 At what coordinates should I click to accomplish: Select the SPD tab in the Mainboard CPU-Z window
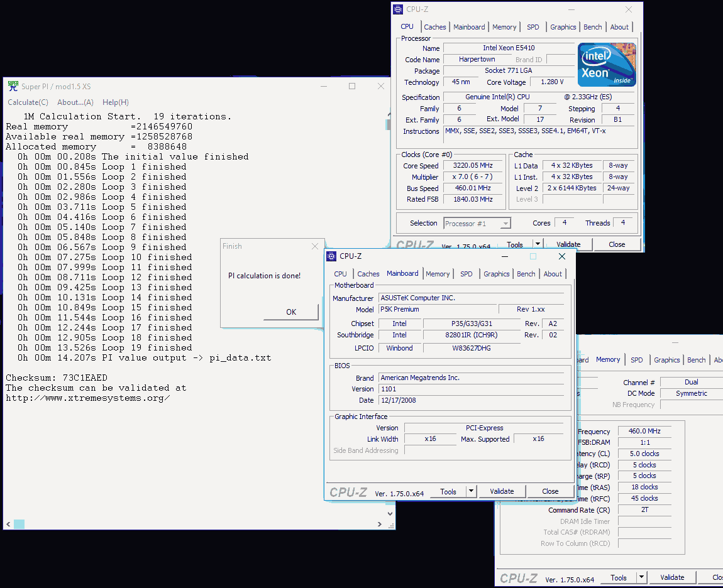[466, 274]
